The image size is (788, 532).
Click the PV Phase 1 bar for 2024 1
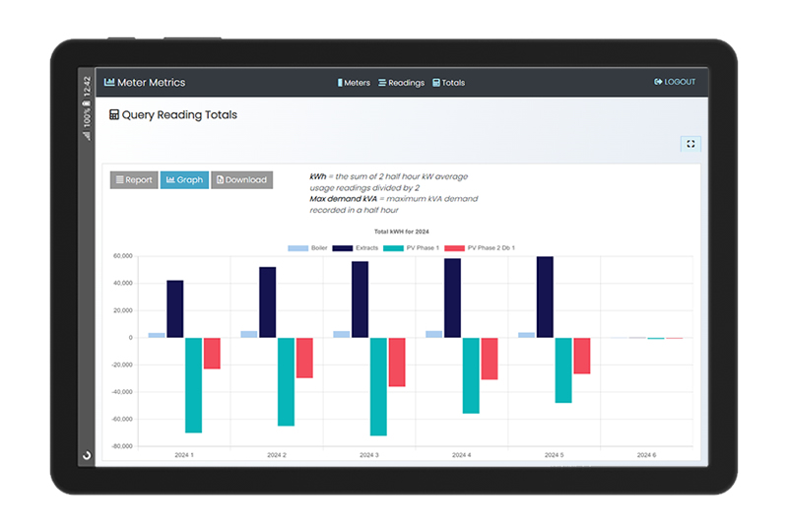pyautogui.click(x=193, y=385)
